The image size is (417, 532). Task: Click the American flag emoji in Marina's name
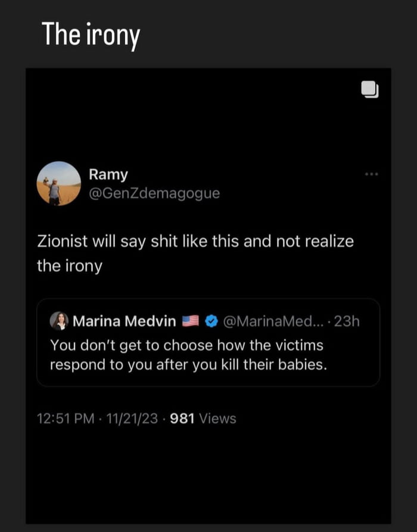[x=189, y=320]
